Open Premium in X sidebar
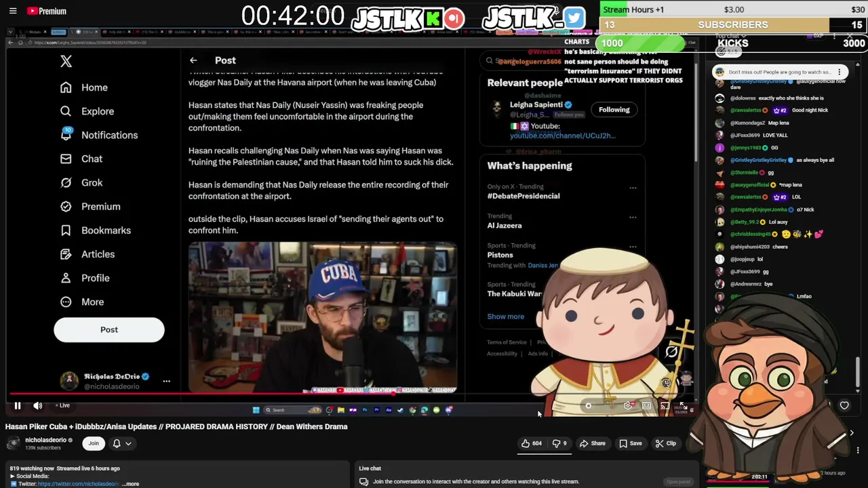Viewport: 868px width, 488px height. tap(100, 206)
